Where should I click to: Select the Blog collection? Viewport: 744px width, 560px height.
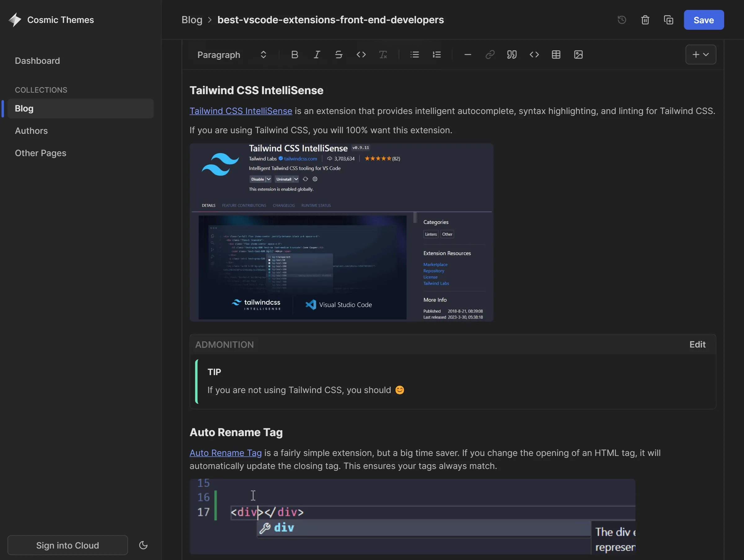point(80,109)
